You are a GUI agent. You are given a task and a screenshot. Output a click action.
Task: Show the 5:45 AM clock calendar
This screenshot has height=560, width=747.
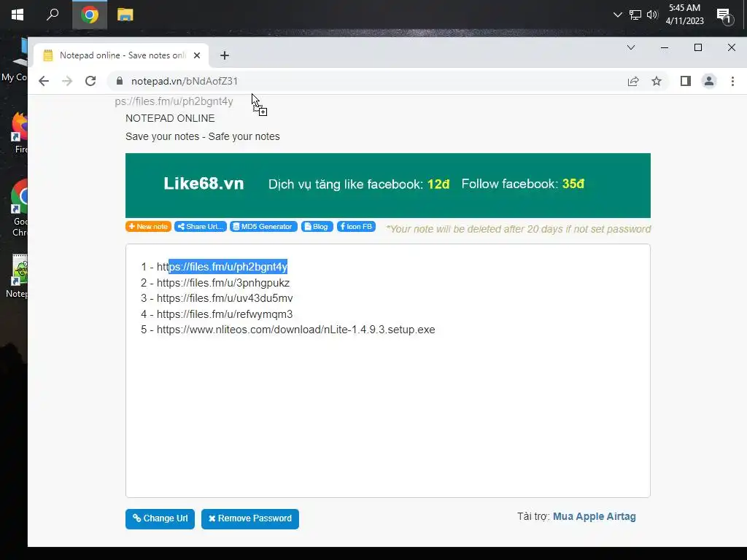684,15
